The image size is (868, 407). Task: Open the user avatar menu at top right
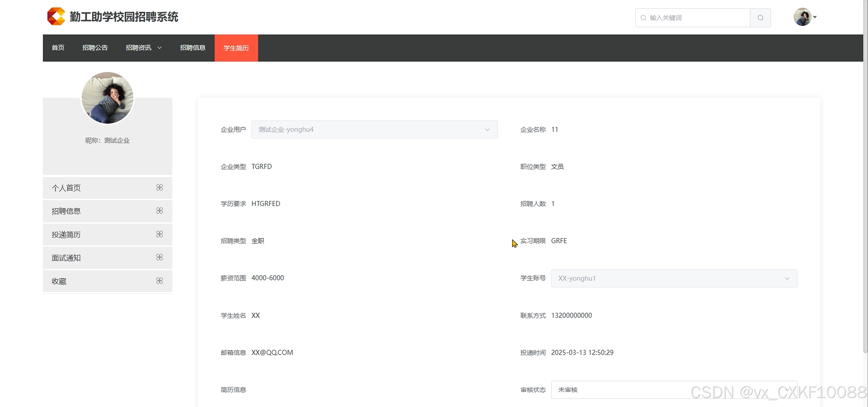click(802, 17)
